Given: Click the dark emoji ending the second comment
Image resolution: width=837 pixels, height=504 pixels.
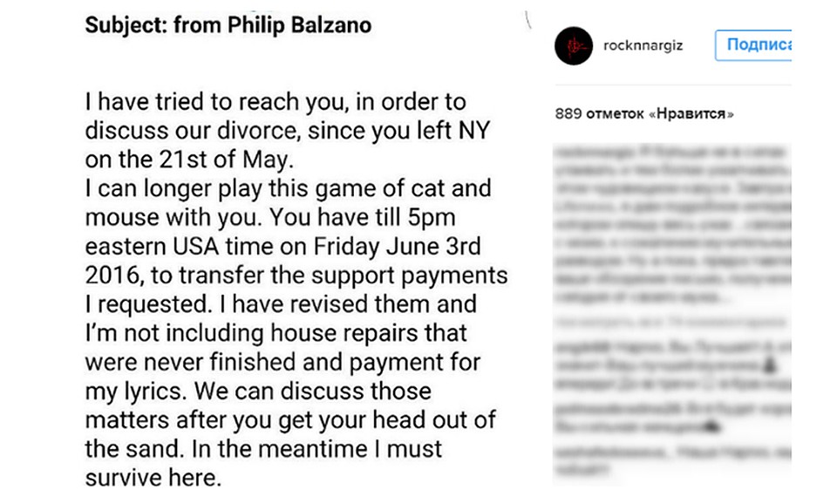Looking at the screenshot, I should click(713, 426).
